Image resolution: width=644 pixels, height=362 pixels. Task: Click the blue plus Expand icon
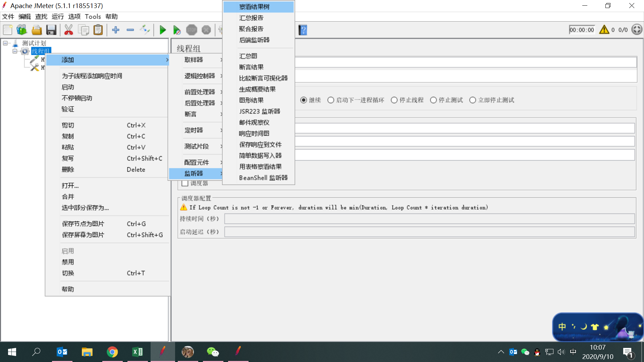click(x=116, y=30)
